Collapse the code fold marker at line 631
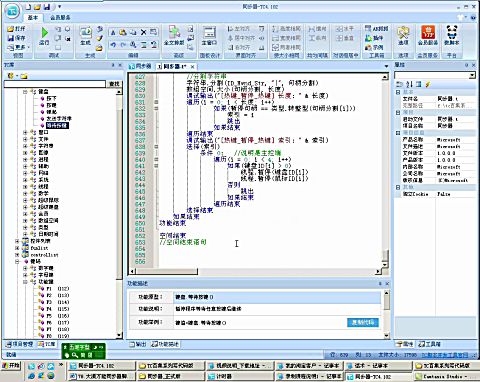This screenshot has height=382, width=480. [x=156, y=102]
